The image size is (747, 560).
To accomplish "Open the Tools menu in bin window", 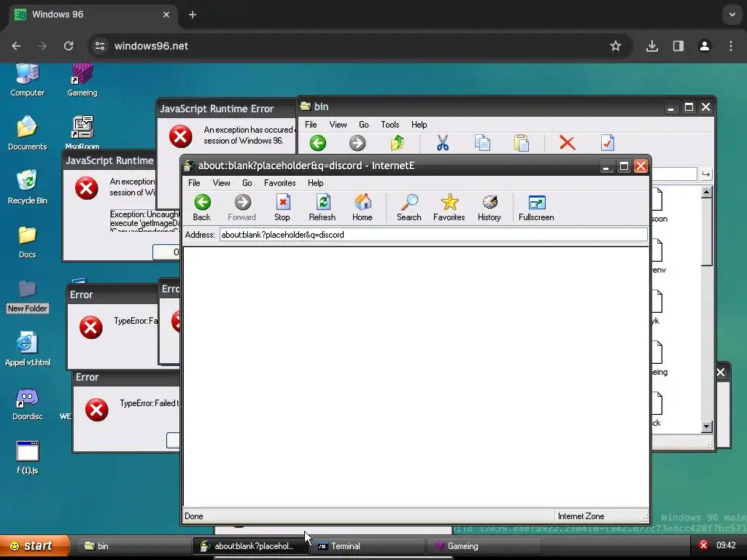I will (390, 124).
